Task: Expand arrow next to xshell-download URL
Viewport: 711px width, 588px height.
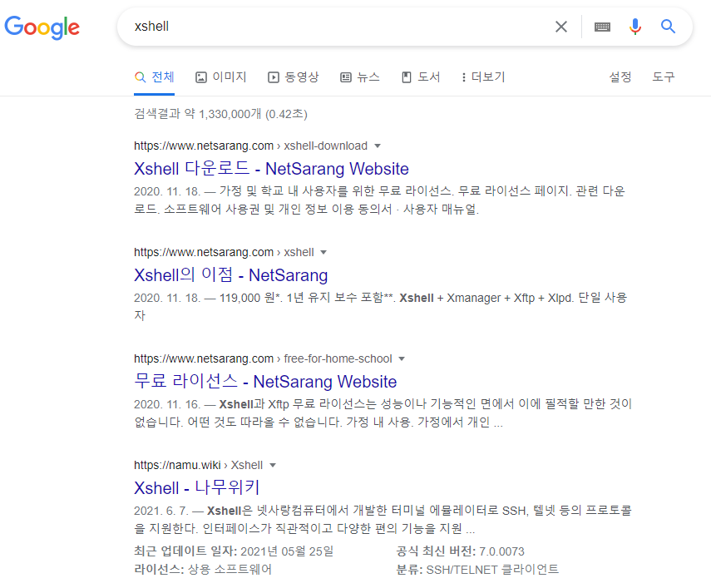Action: (x=378, y=146)
